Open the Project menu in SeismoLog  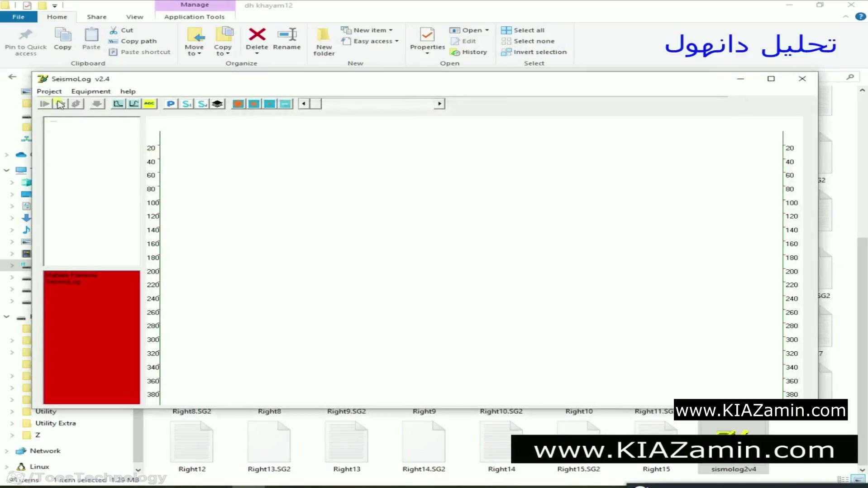click(x=49, y=91)
